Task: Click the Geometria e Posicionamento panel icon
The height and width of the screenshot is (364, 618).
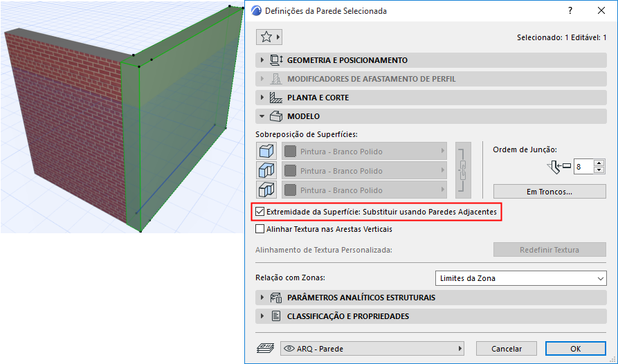Action: (276, 60)
